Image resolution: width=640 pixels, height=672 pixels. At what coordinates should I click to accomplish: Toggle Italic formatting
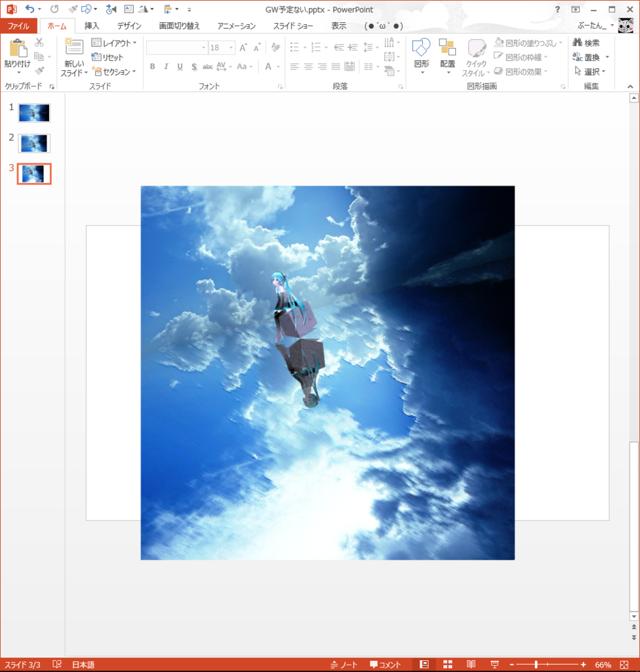(166, 66)
